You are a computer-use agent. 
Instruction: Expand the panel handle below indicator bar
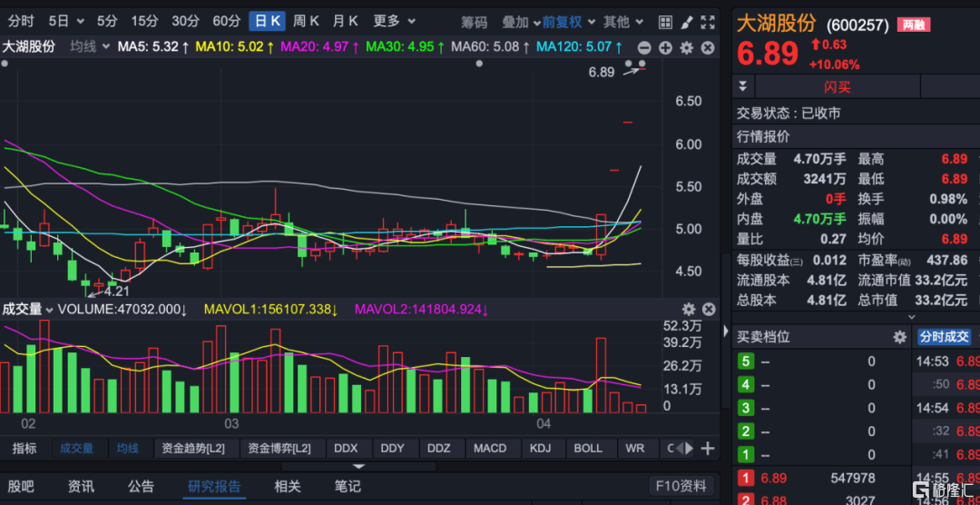click(x=358, y=467)
